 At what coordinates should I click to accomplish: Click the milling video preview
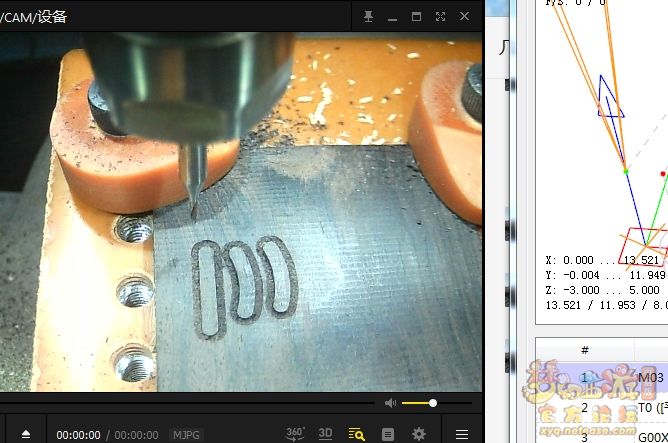[x=241, y=212]
